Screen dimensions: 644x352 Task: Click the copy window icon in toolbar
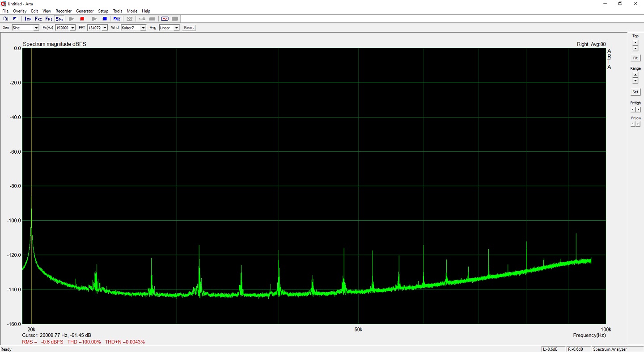pos(5,19)
